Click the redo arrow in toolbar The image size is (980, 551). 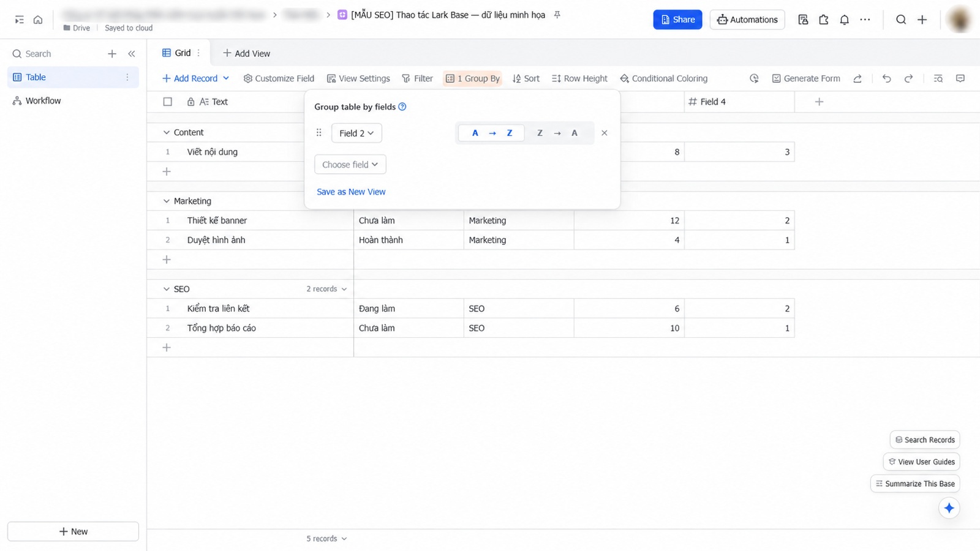pos(908,78)
